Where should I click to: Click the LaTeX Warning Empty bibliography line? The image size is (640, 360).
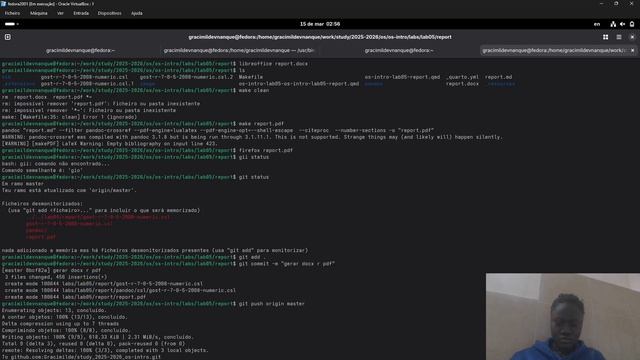(109, 144)
